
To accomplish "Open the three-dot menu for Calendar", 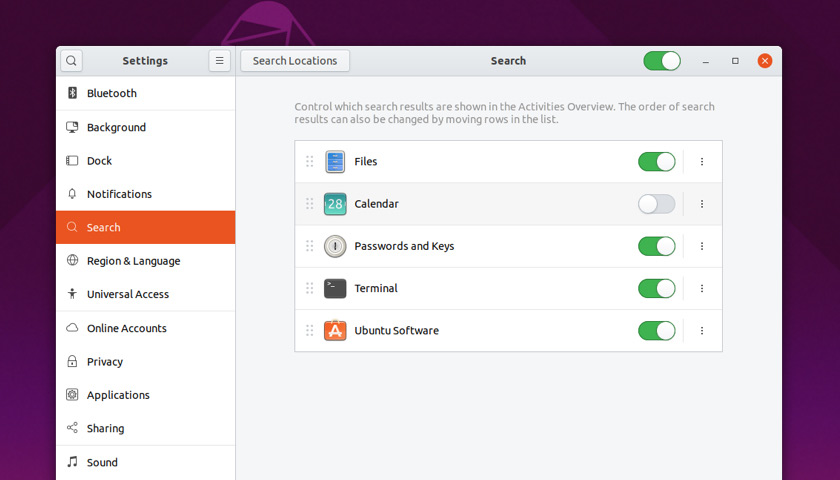I will 702,204.
